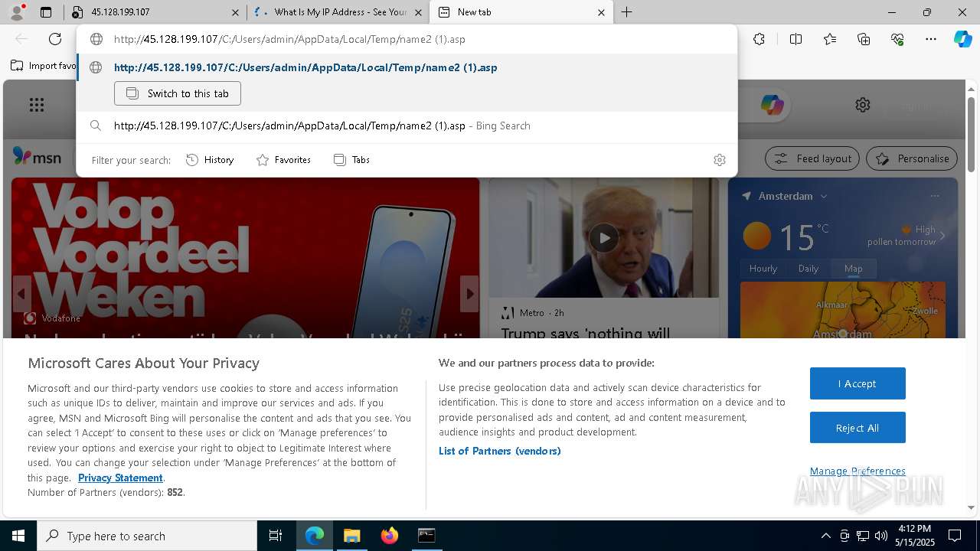Open page settings gear on the new tab page
The height and width of the screenshot is (551, 980).
coord(863,105)
